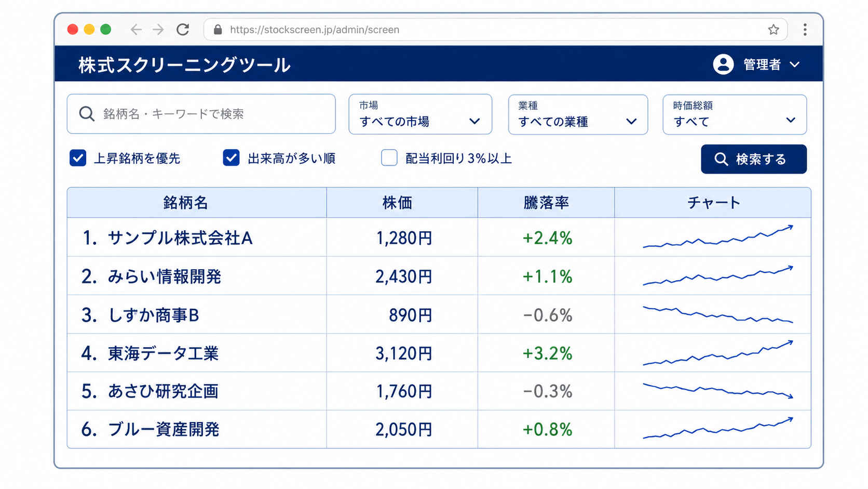Screen dimensions: 868x489
Task: Click the sparkline chart for あさひ研究企画
Action: [718, 391]
